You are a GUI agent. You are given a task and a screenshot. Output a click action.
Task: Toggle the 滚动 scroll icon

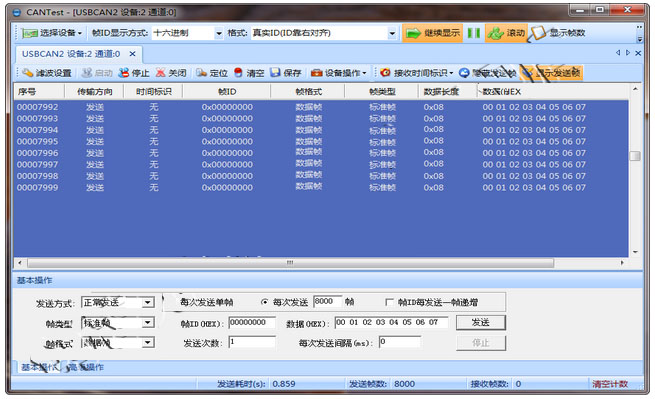pyautogui.click(x=496, y=33)
